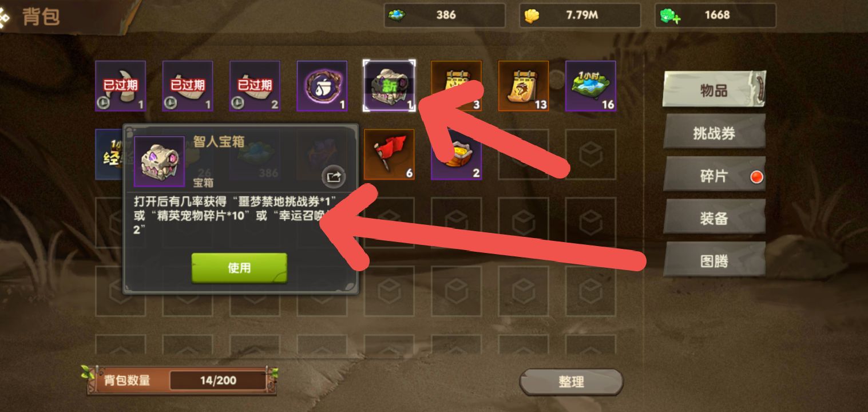
Task: Switch to the 装备 tab
Action: (714, 218)
